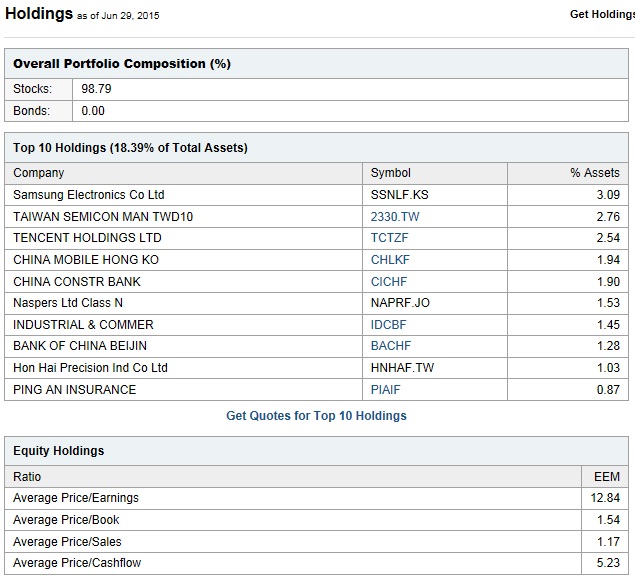
Task: Click Bank of China's 1.28 value
Action: point(608,345)
